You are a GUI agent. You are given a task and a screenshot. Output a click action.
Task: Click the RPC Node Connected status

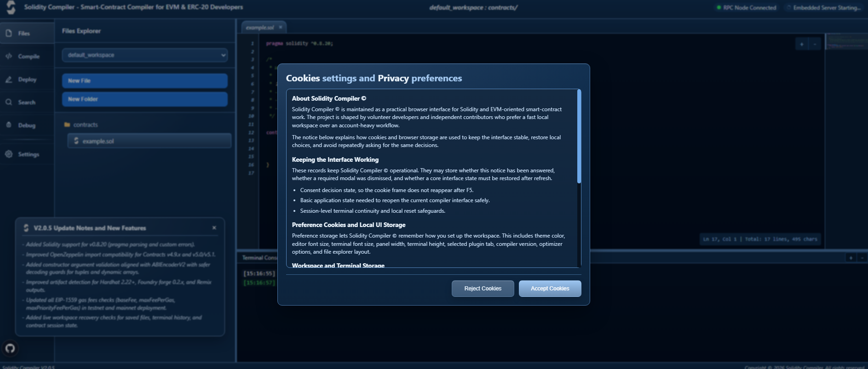[x=746, y=8]
